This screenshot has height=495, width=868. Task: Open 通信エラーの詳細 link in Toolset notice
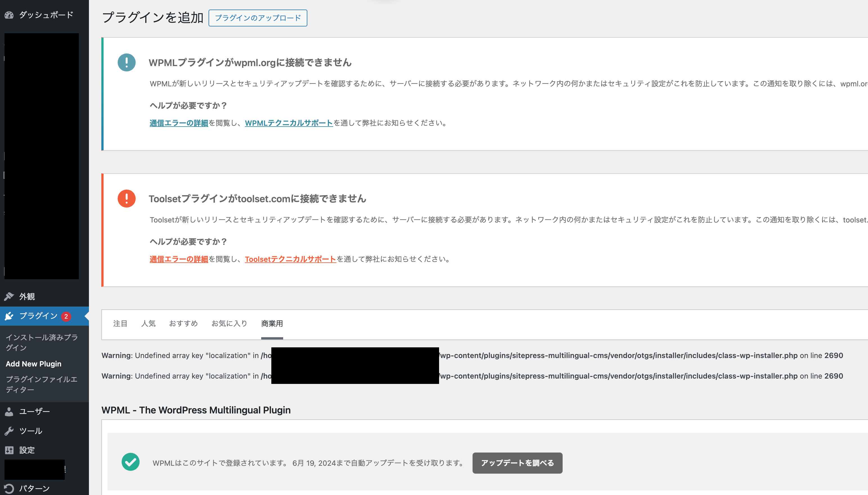(178, 259)
